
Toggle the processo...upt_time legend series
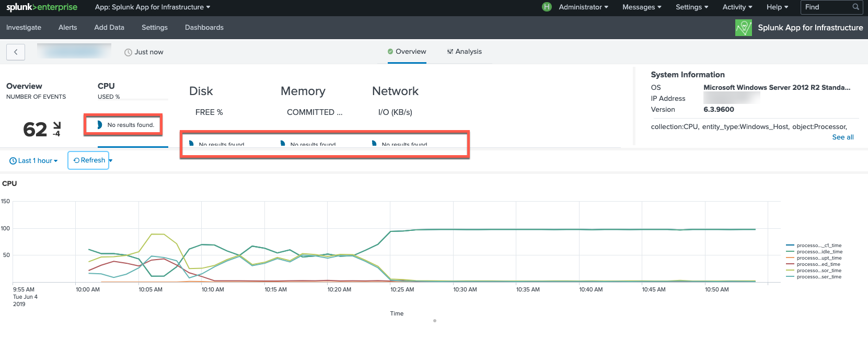pyautogui.click(x=819, y=258)
